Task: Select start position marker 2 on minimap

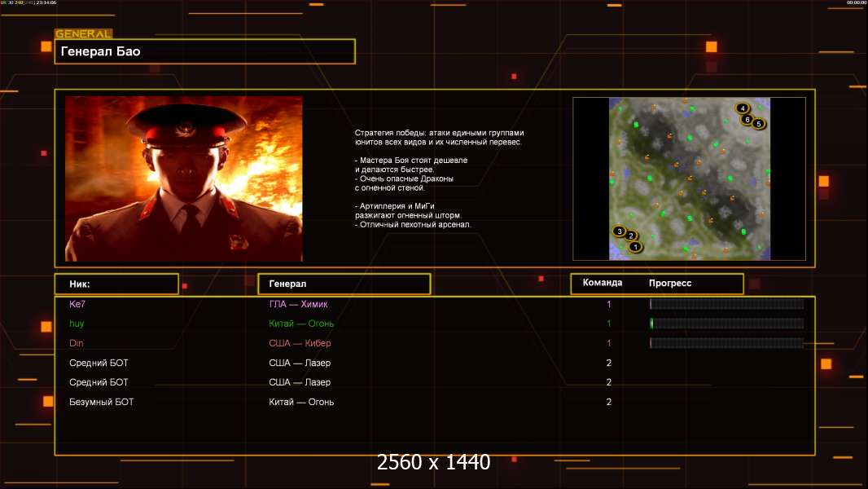Action: (x=631, y=236)
